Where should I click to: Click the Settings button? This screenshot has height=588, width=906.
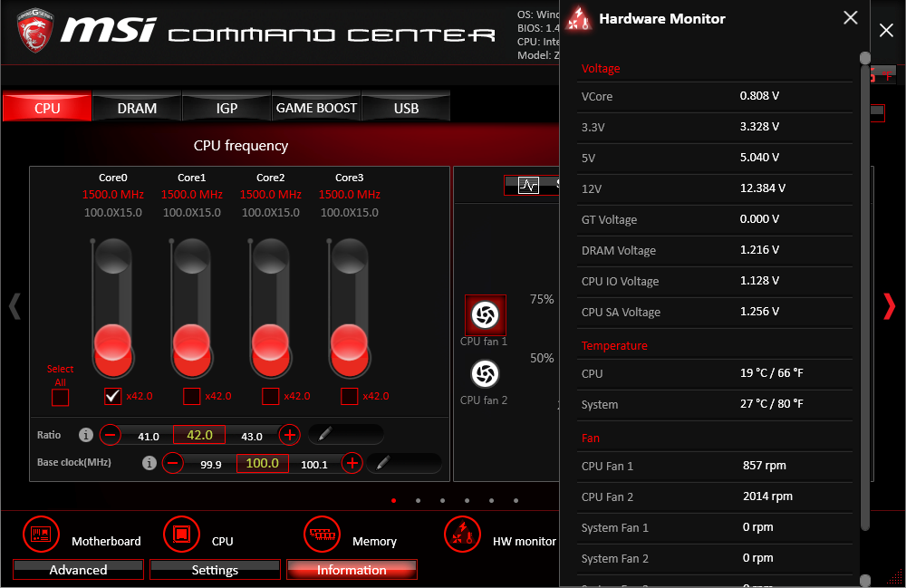point(215,570)
